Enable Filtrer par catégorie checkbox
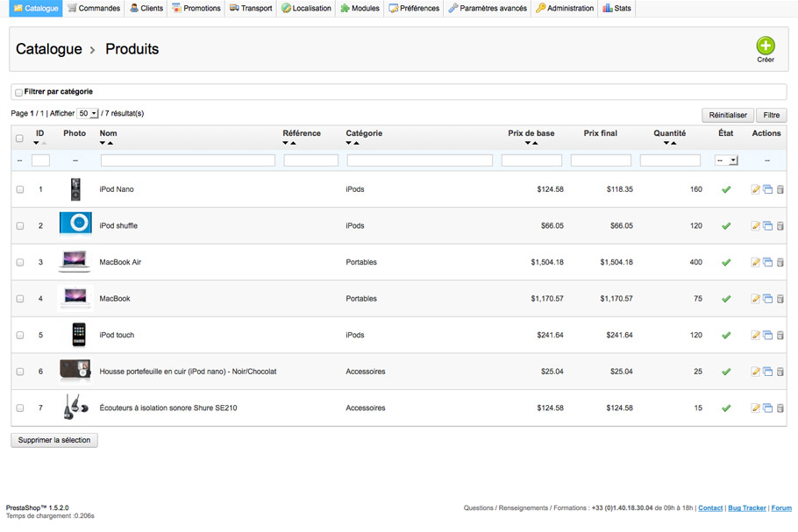This screenshot has height=532, width=798. click(x=18, y=93)
